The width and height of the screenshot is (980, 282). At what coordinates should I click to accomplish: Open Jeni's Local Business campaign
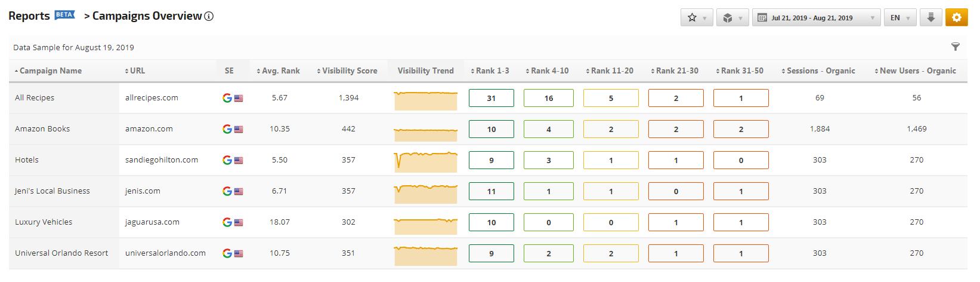[x=52, y=191]
